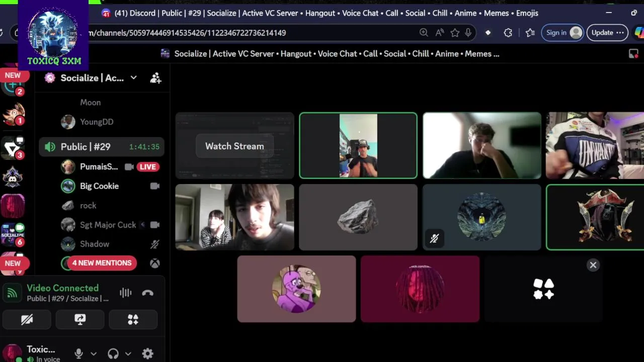Close the activities tile with X
This screenshot has width=644, height=362.
(x=593, y=265)
